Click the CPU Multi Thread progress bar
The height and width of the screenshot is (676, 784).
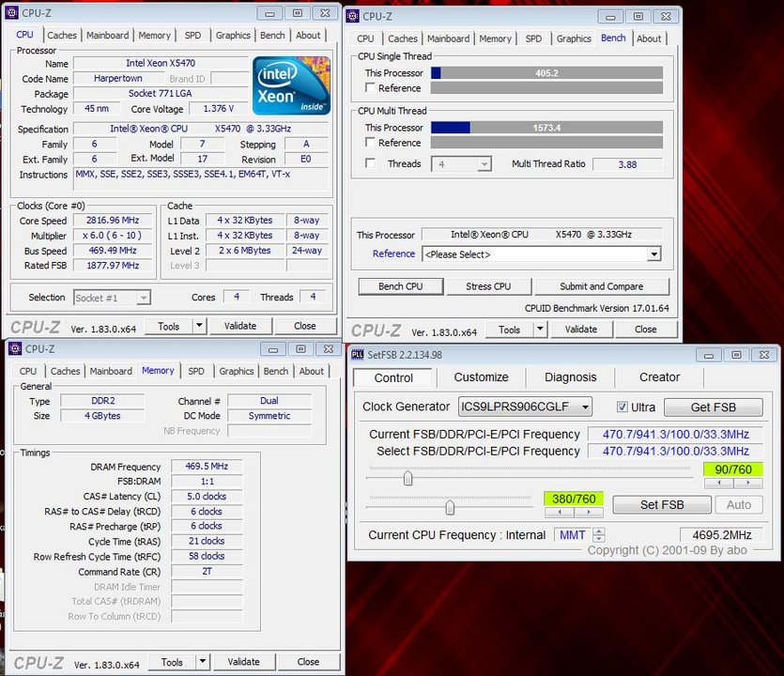click(x=546, y=128)
